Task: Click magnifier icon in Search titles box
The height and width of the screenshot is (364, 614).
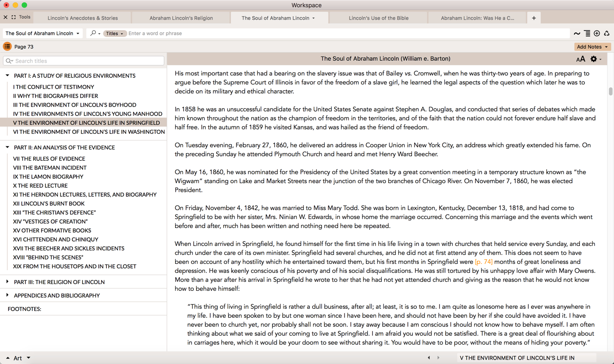Action: (9, 61)
